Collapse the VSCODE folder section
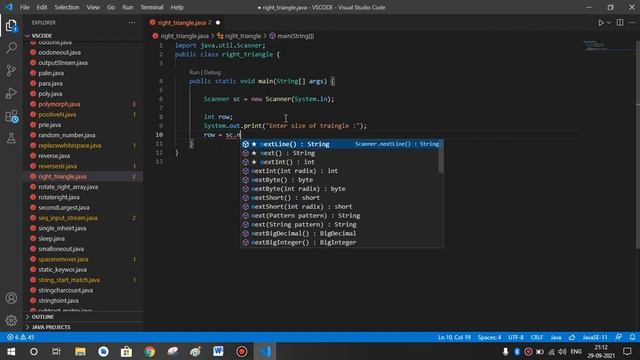The image size is (640, 360). [84, 36]
